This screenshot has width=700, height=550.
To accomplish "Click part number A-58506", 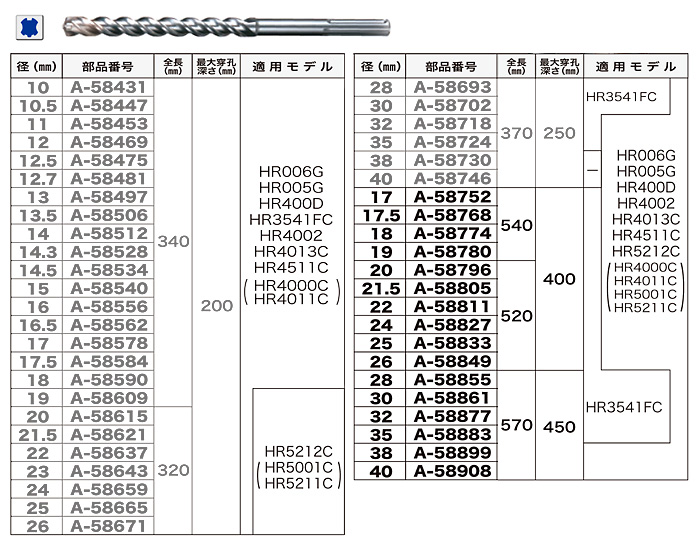I will 109,216.
